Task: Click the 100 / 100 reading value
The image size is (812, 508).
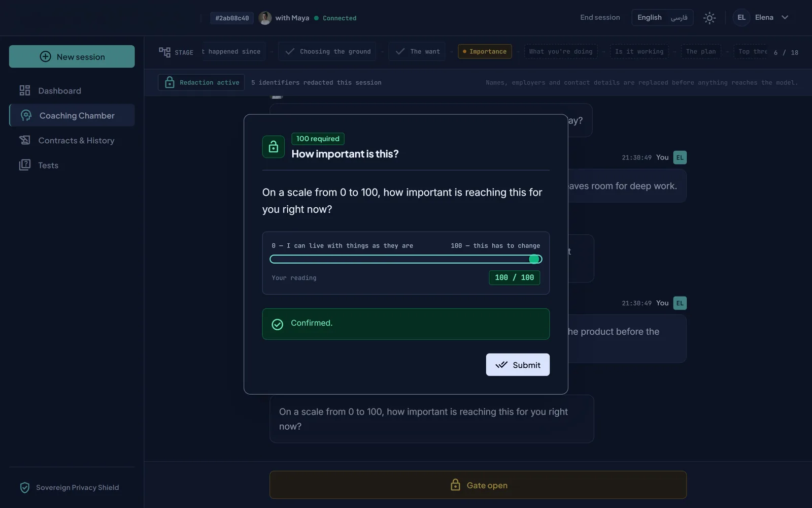Action: click(514, 277)
